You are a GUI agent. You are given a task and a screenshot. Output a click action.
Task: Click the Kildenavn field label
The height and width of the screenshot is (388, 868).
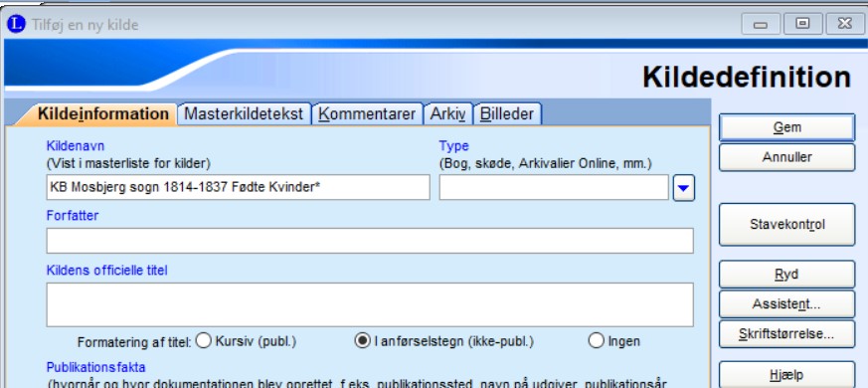click(x=76, y=146)
